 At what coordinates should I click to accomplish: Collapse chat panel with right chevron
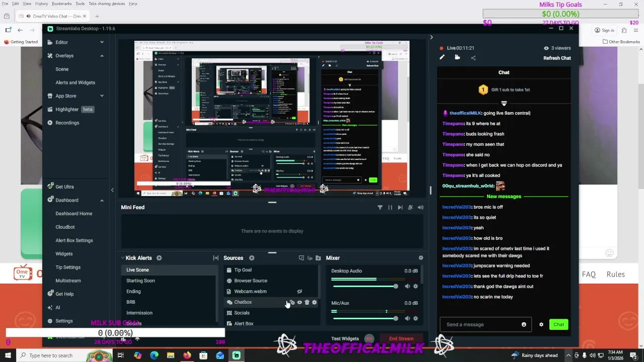431,37
